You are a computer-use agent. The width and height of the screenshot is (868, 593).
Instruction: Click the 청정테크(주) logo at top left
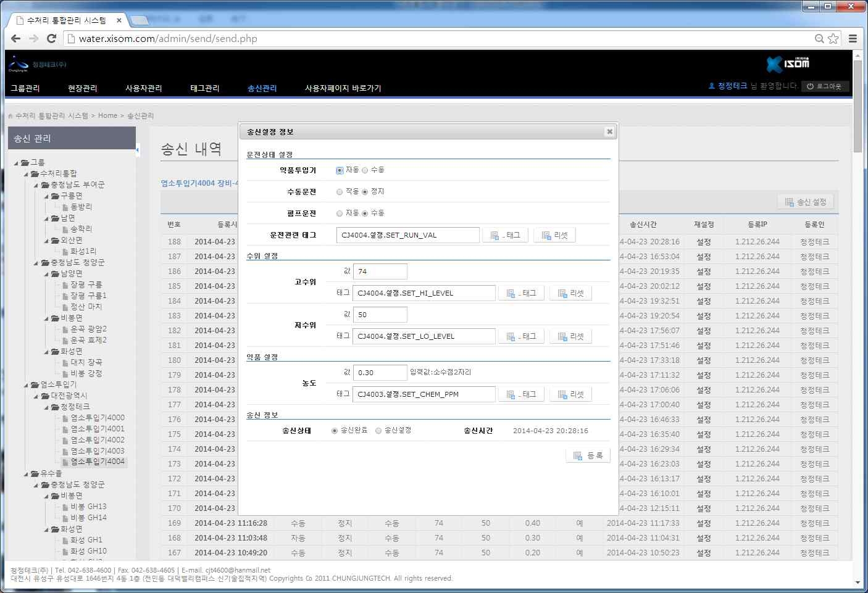pyautogui.click(x=38, y=64)
